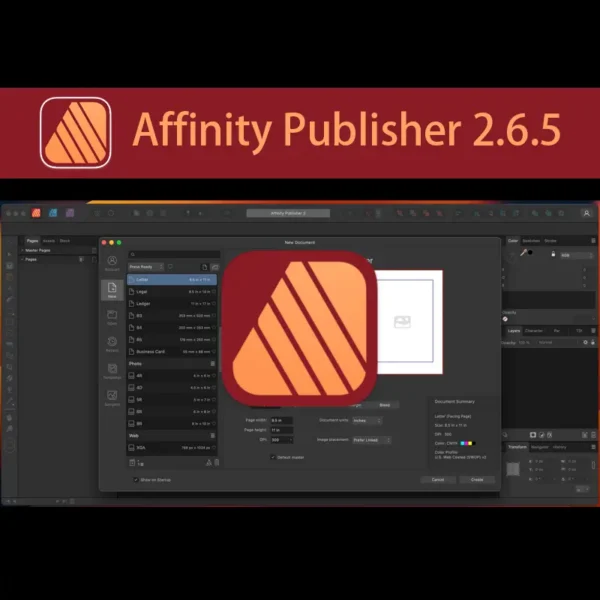Viewport: 600px width, 600px height.
Task: Click the preset search field
Action: 174,254
